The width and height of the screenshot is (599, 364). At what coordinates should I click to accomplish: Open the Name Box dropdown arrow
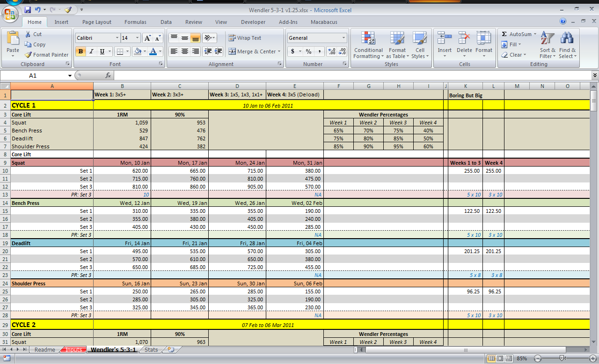click(70, 75)
